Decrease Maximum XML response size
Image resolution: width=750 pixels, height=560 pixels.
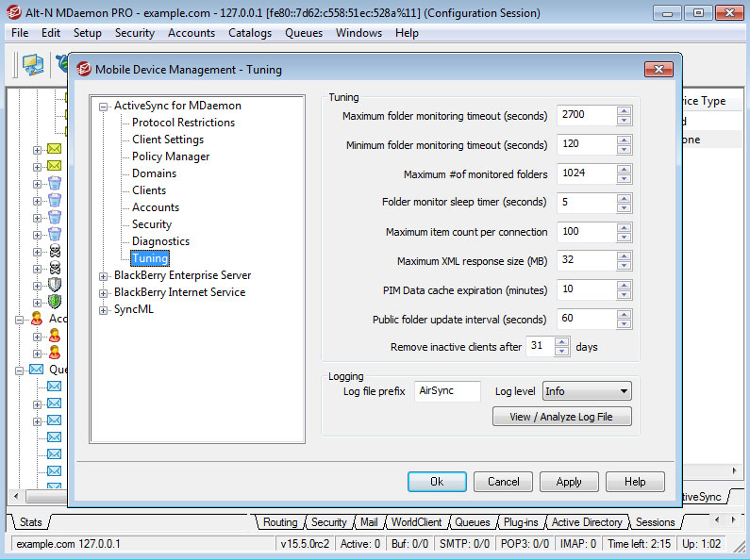(x=624, y=266)
